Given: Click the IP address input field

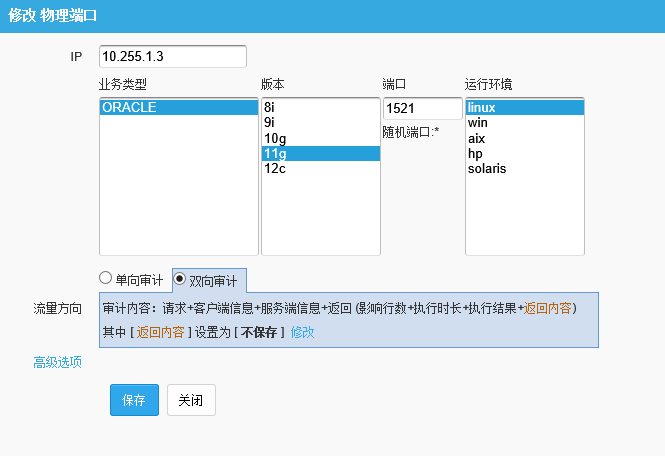Looking at the screenshot, I should [x=173, y=56].
